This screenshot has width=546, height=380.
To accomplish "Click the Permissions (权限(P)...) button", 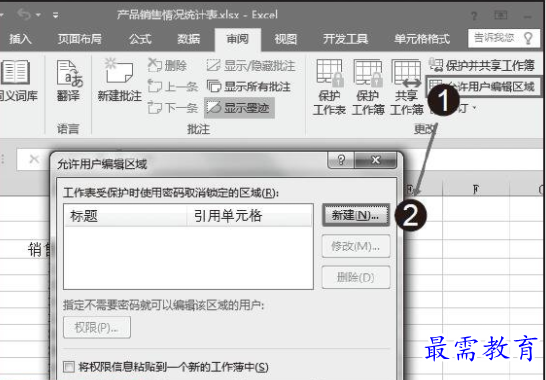I will click(x=97, y=327).
